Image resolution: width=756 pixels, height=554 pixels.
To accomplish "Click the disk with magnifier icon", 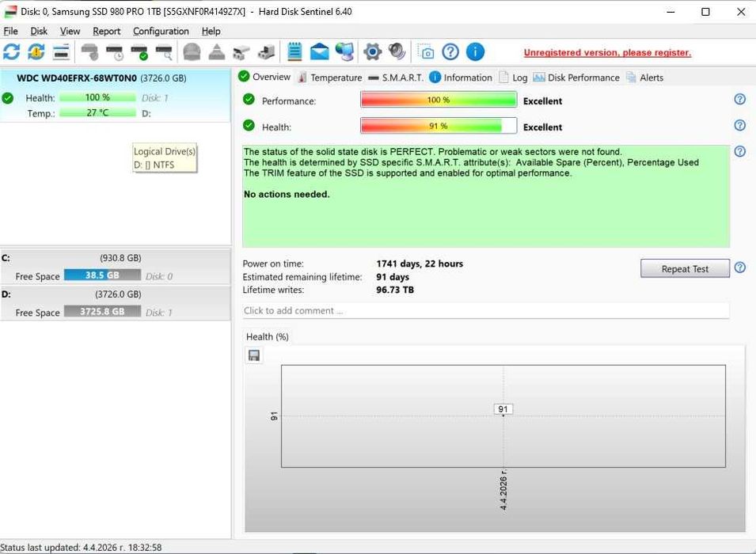I will (164, 51).
